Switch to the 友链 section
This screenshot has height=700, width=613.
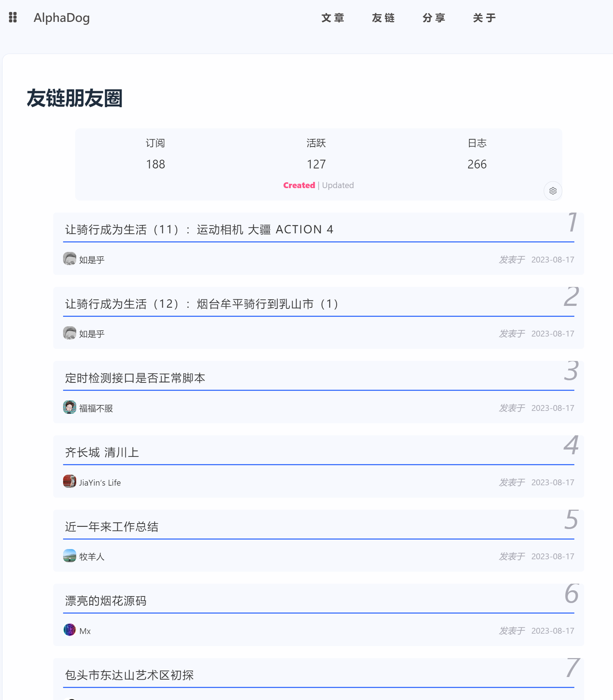pyautogui.click(x=383, y=17)
